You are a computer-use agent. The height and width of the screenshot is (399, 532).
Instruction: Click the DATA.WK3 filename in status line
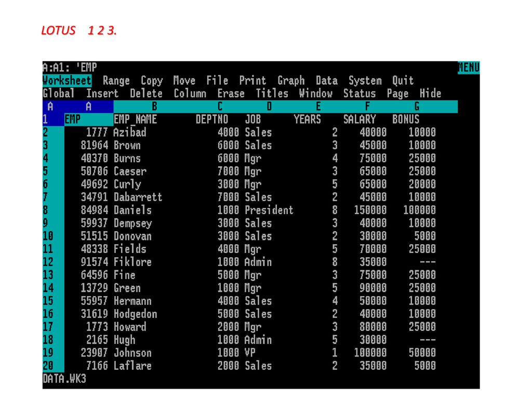point(64,379)
